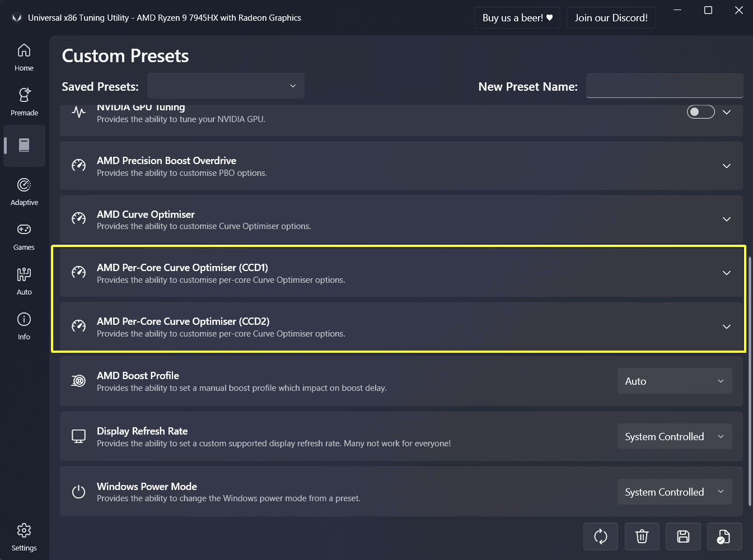Screen dimensions: 753x560
Task: Open the Windows Power Mode dropdown
Action: coord(674,492)
